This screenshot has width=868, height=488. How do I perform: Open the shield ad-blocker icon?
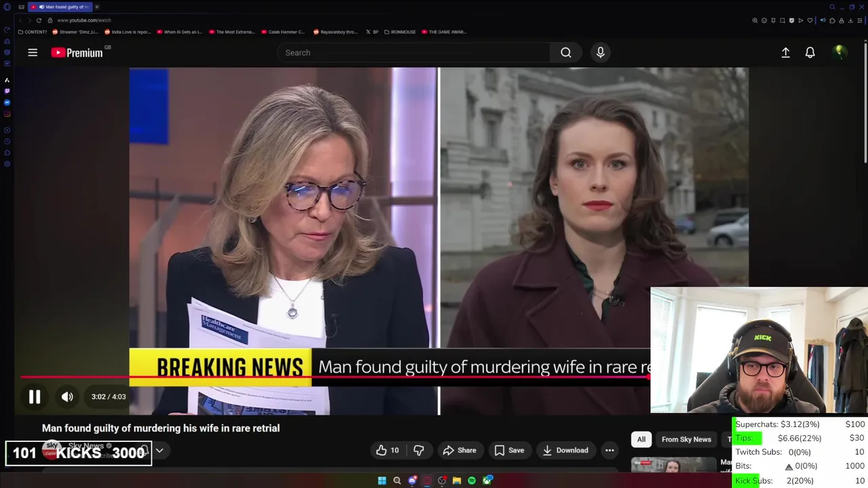pos(791,20)
